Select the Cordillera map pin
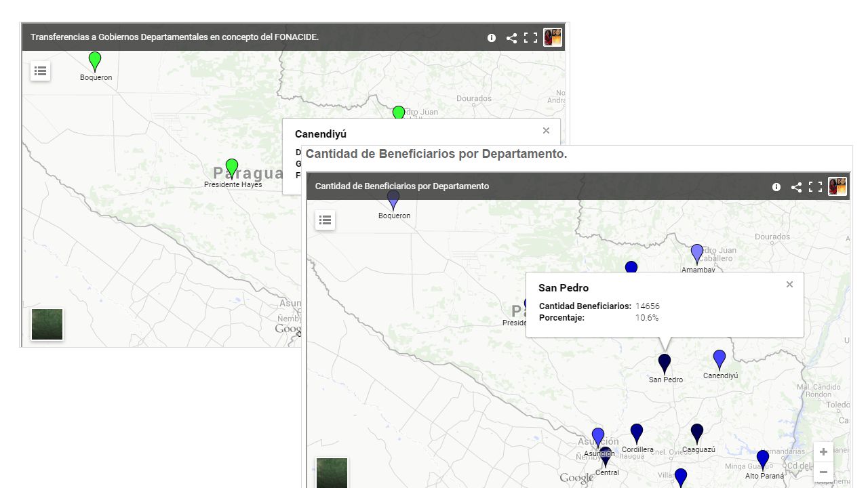 point(637,434)
